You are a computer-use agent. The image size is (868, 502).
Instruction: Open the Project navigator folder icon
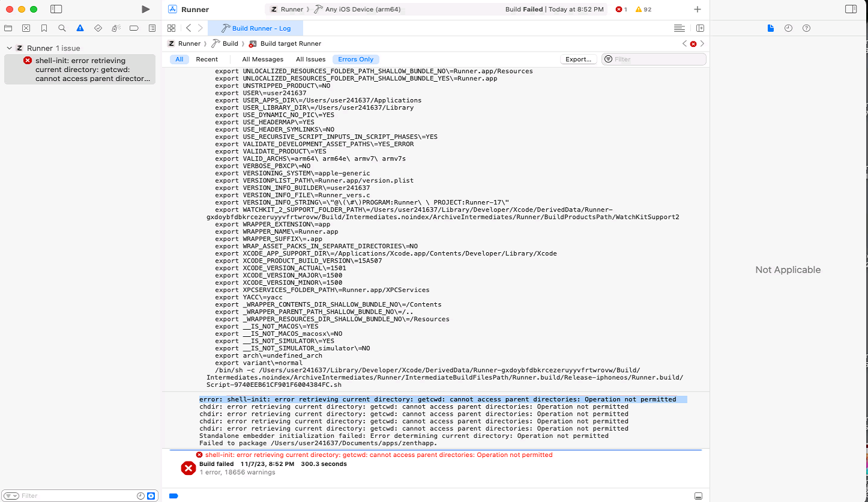[8, 28]
